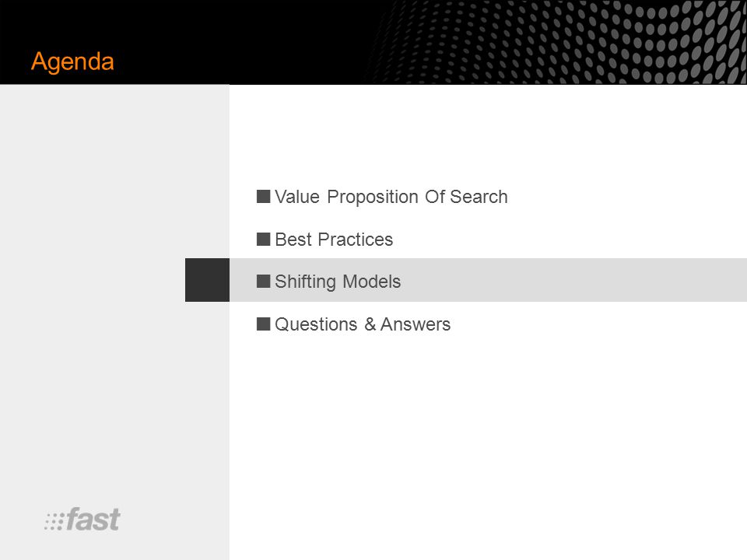Click the word Answers in the last bullet
The width and height of the screenshot is (747, 560).
click(x=416, y=324)
